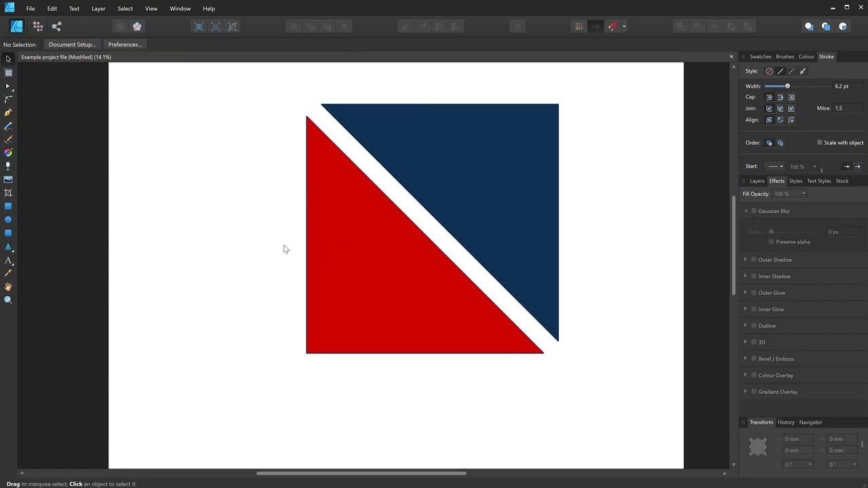868x488 pixels.
Task: Select the Vector Crop tool
Action: click(x=8, y=193)
